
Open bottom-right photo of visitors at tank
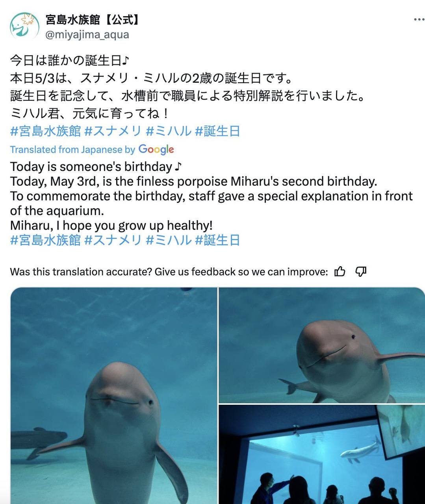[x=322, y=454]
